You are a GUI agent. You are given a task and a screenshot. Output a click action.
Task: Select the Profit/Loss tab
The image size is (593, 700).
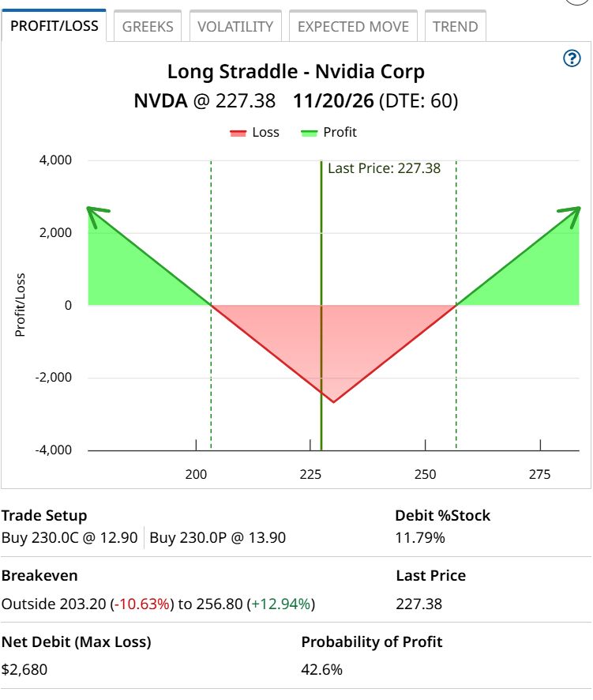coord(54,25)
